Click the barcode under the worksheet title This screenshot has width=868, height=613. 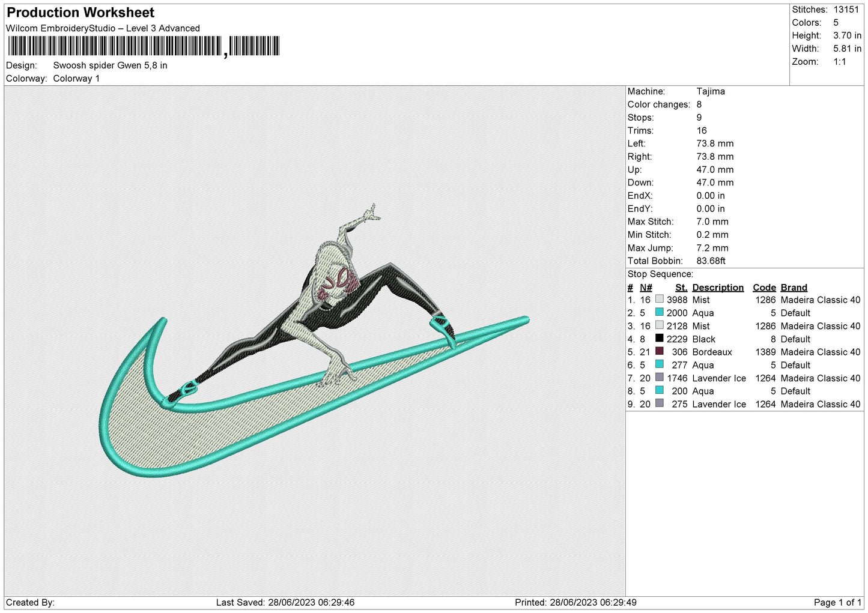144,46
